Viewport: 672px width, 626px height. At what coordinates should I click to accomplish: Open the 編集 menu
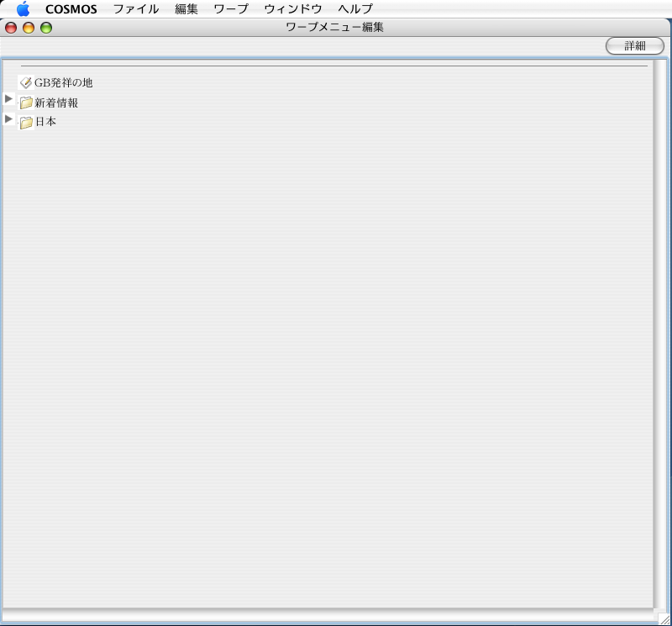point(186,9)
